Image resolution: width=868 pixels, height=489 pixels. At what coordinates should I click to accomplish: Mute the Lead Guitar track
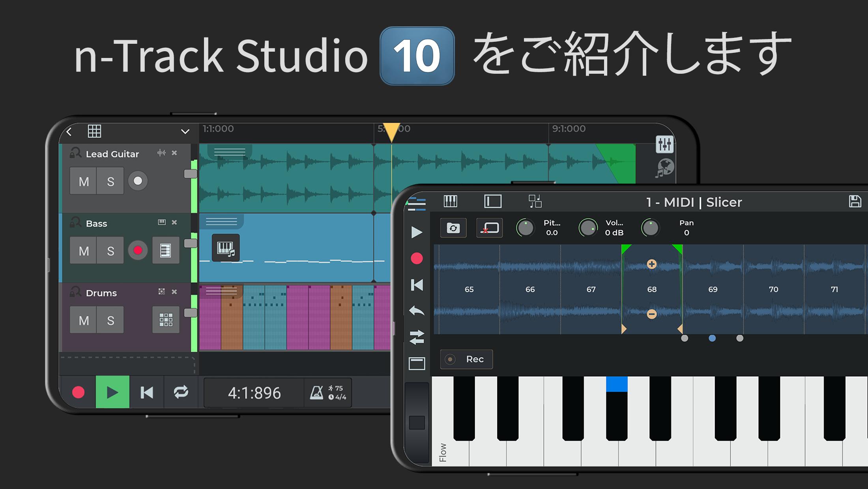84,181
